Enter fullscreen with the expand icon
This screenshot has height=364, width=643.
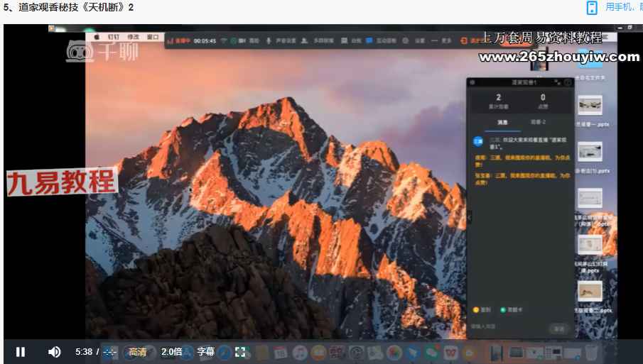click(240, 352)
